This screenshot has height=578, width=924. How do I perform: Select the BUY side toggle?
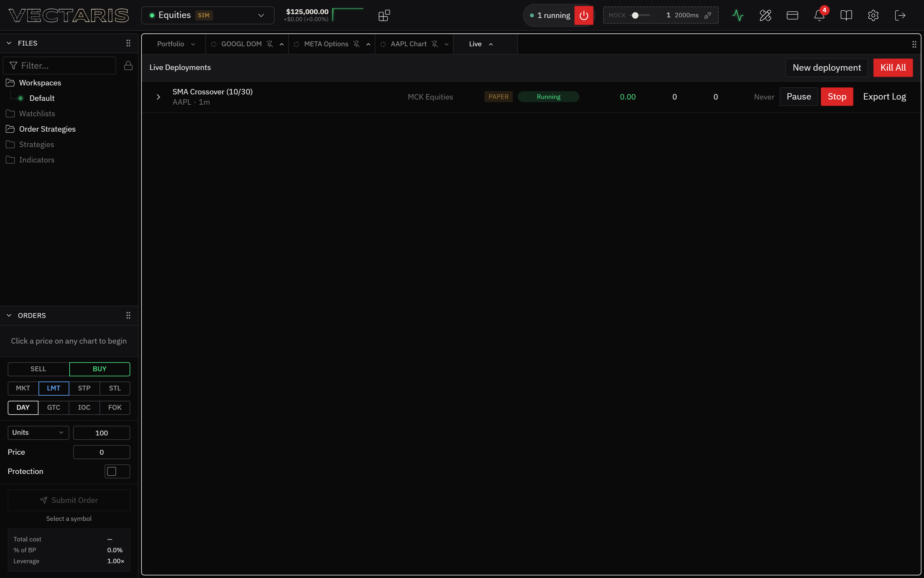pos(100,369)
